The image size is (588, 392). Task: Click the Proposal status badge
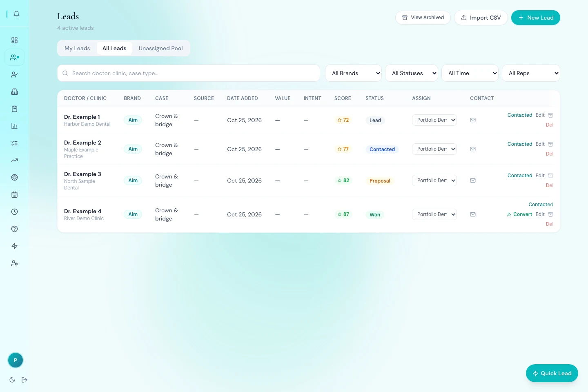(x=380, y=181)
